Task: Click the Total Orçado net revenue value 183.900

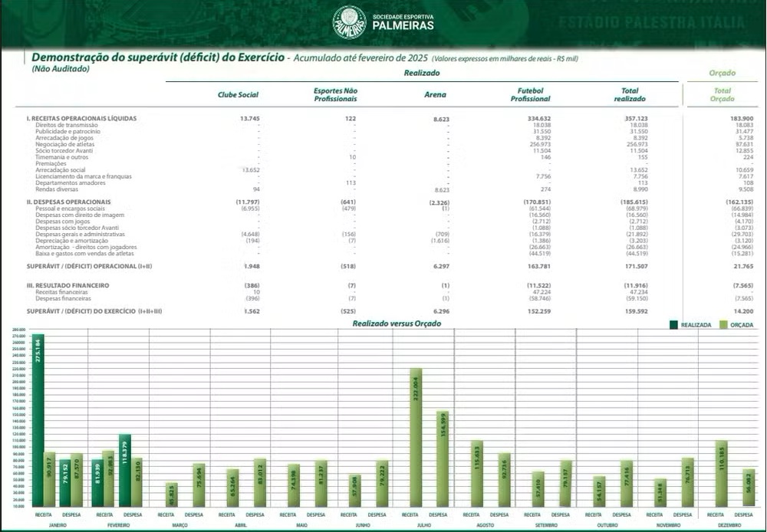Action: (x=742, y=118)
